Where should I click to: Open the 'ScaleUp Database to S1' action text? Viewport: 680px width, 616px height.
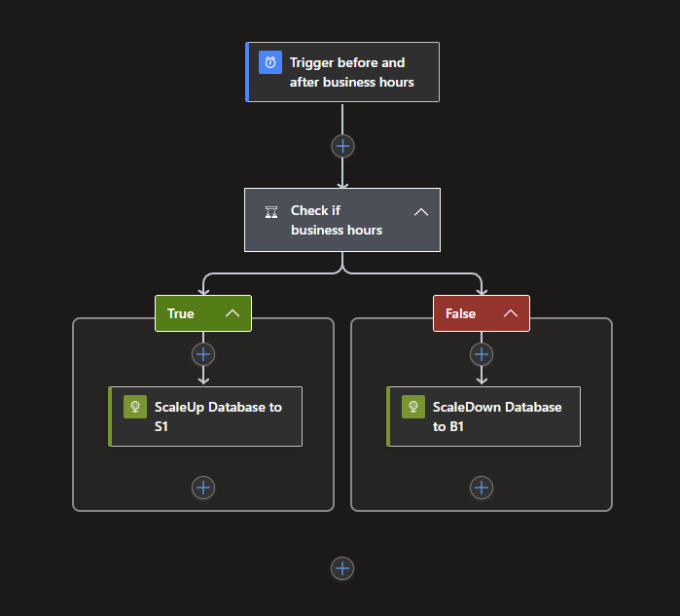coord(218,417)
